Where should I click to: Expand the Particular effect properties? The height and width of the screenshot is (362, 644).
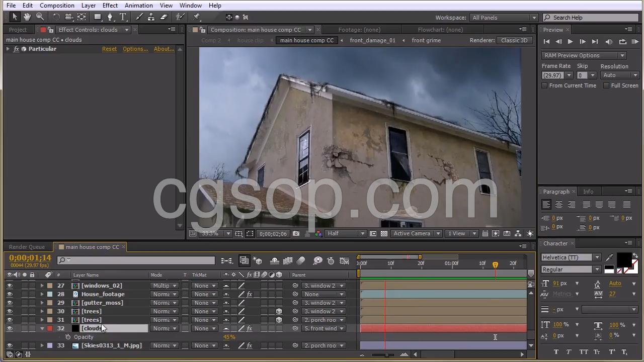point(8,49)
